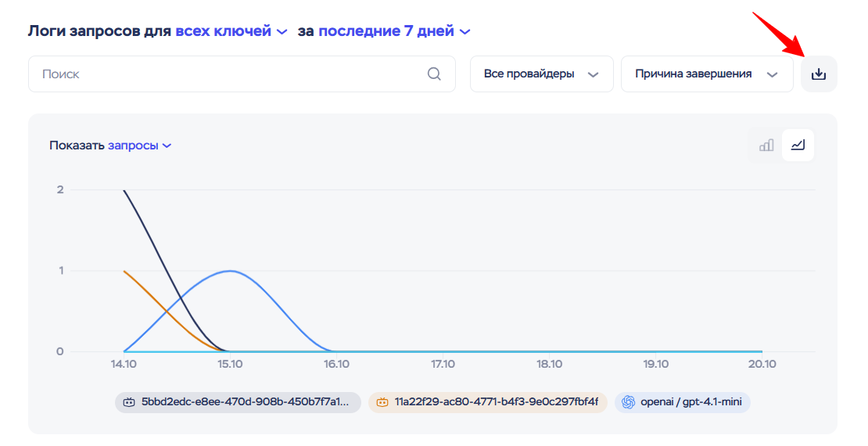Open the "Причина завершения" dropdown
The height and width of the screenshot is (446, 868).
coord(707,74)
